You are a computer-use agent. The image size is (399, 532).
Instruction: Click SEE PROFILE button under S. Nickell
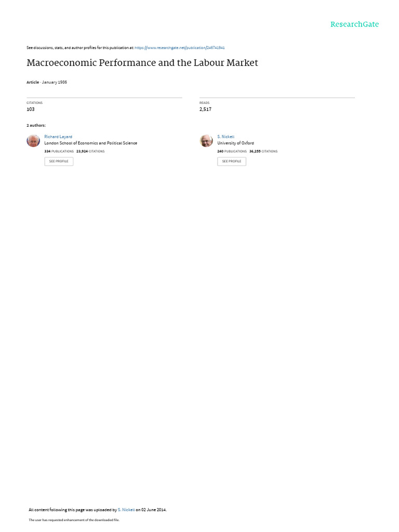[x=232, y=162]
